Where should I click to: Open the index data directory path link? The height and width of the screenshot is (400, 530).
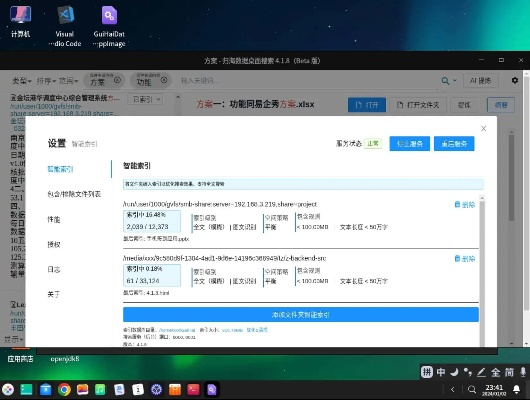pyautogui.click(x=177, y=330)
